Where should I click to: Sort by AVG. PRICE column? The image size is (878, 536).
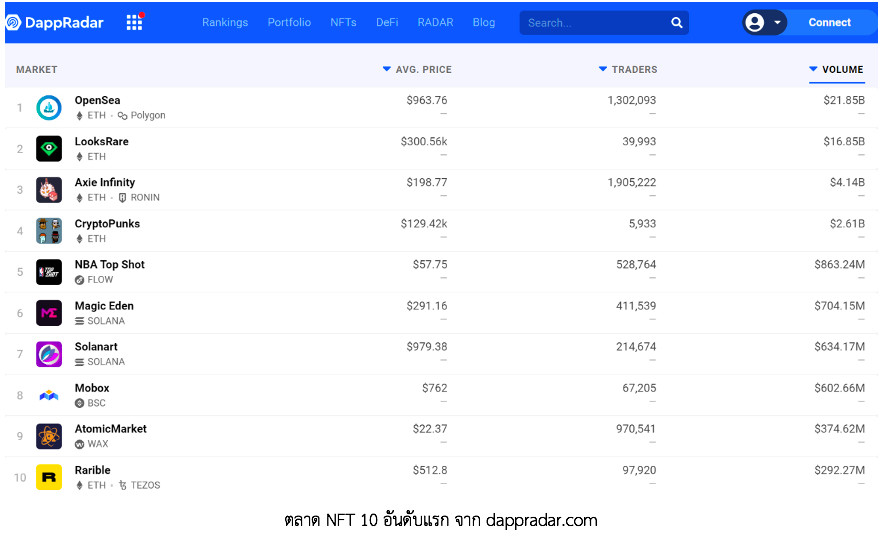(417, 69)
